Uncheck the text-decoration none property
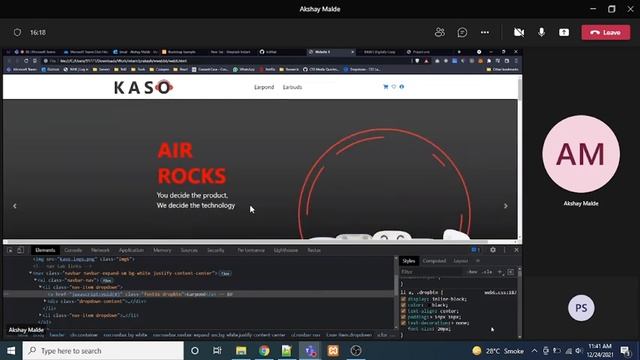Screen dimensions: 640x360 point(404,323)
